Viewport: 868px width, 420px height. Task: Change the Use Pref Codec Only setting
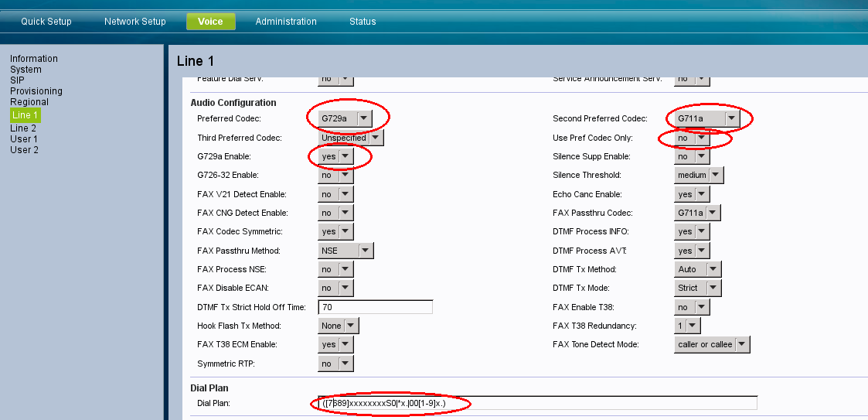[x=691, y=138]
